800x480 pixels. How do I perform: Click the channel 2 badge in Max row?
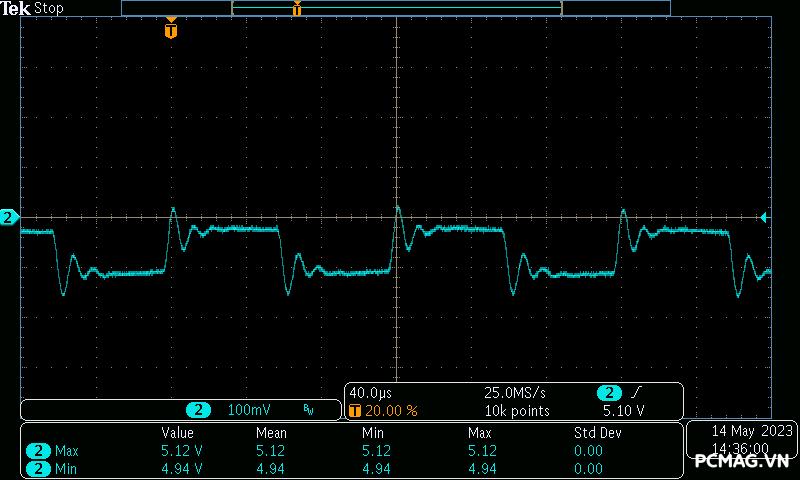pos(38,451)
